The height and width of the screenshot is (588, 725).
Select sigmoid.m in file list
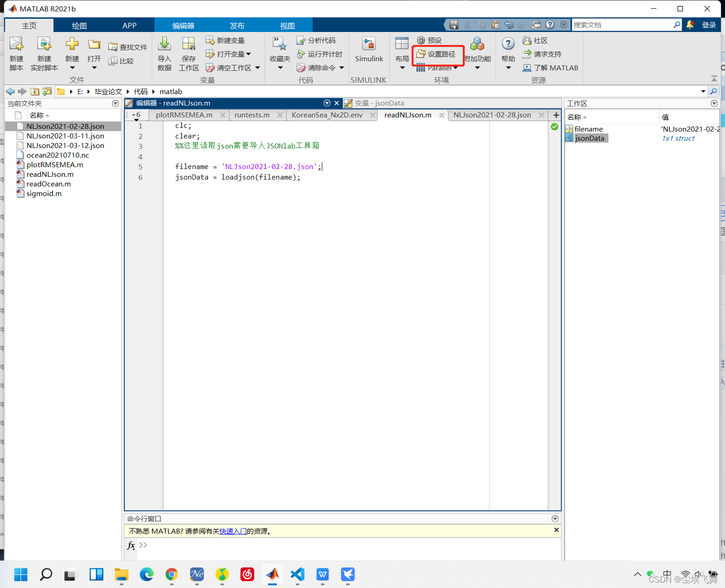[x=44, y=193]
